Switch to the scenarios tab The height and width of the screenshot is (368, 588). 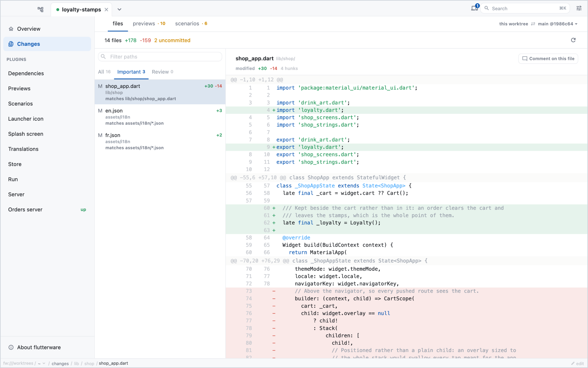[x=191, y=24]
